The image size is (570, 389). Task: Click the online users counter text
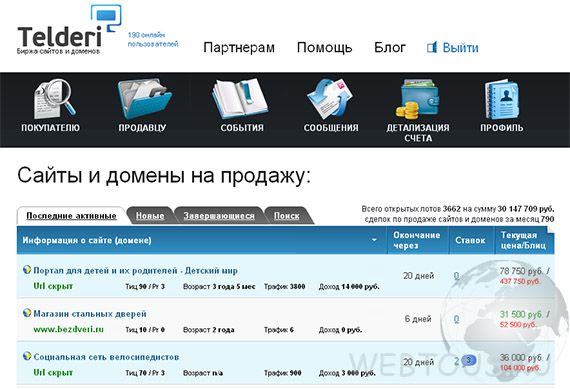(x=153, y=40)
